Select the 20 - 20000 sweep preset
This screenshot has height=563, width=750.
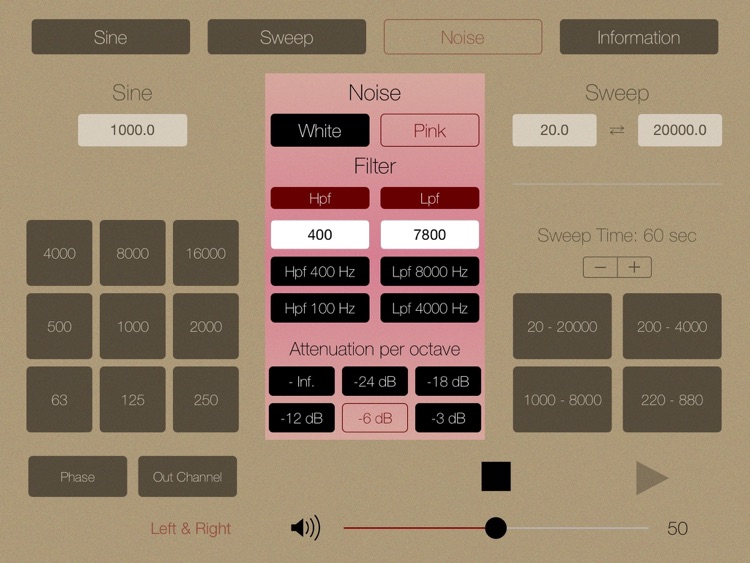(562, 326)
